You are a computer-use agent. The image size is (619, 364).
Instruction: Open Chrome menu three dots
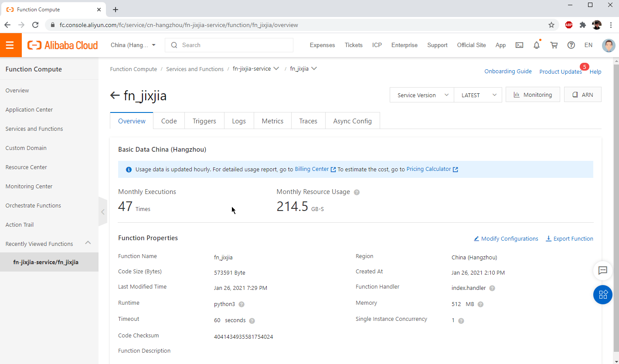pos(610,25)
